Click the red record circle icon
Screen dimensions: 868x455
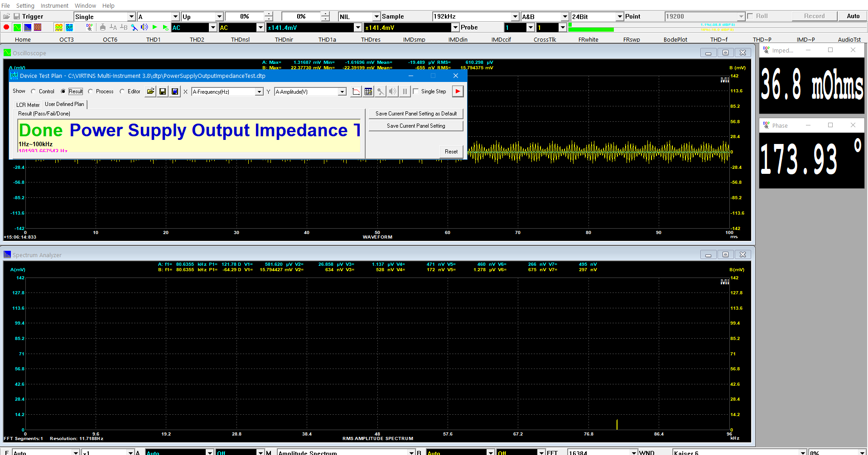pos(6,27)
